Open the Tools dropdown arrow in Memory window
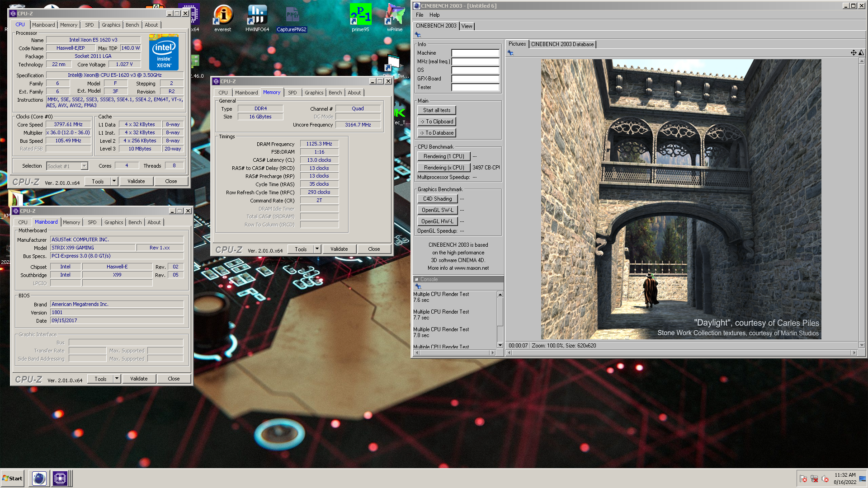Viewport: 868px width, 488px height. pos(317,249)
